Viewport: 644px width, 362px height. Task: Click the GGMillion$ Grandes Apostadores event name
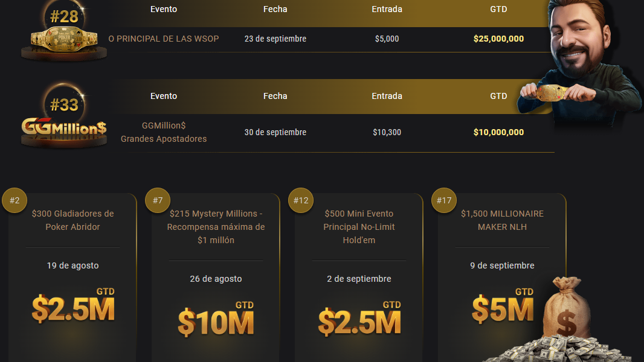164,132
